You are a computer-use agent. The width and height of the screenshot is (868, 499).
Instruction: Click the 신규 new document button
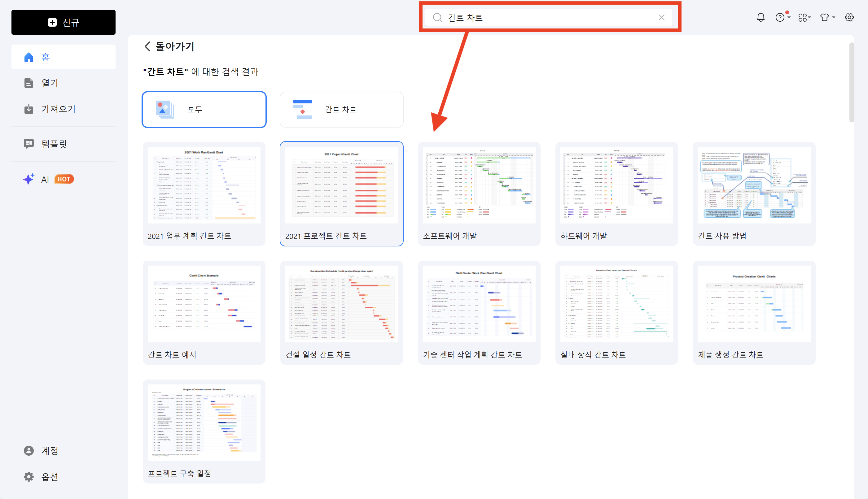pyautogui.click(x=64, y=22)
